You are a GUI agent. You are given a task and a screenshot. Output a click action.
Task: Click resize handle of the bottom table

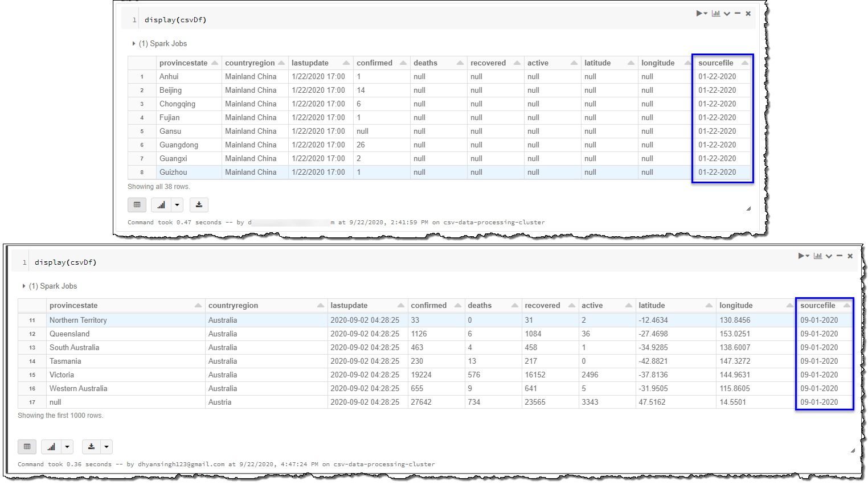coord(852,450)
